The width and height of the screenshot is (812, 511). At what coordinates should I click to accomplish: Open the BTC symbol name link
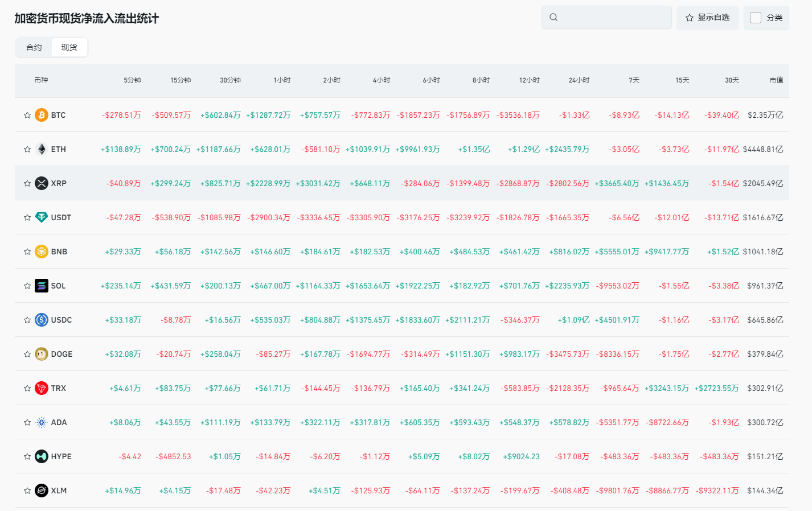[x=58, y=115]
